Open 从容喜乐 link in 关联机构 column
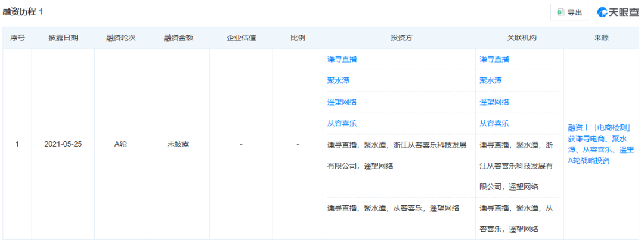Screen dimensions: 644x240 [494, 123]
